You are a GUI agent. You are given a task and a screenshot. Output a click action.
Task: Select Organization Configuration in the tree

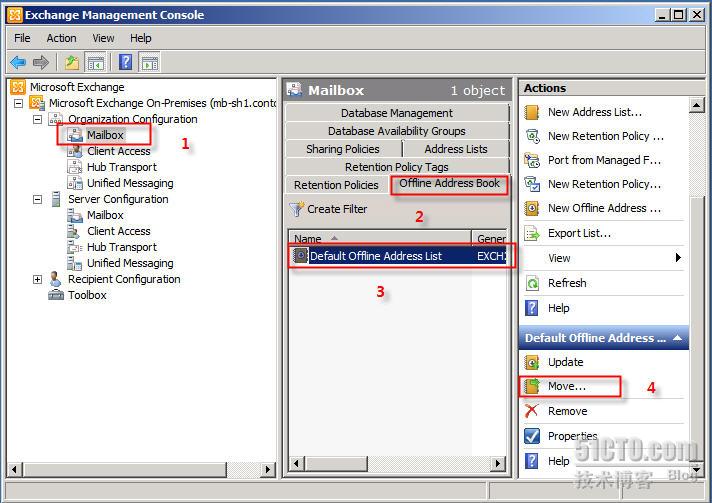tap(133, 119)
